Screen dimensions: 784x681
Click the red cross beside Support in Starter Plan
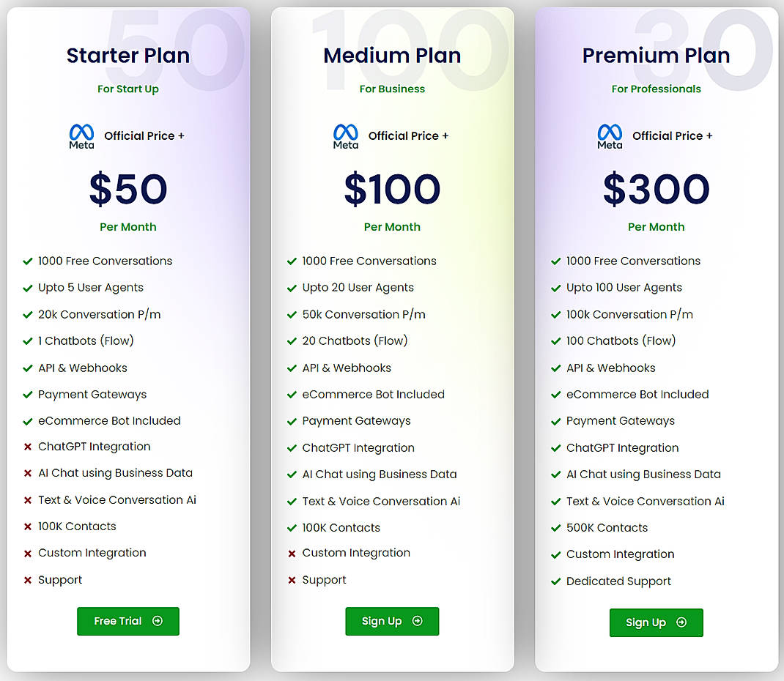click(x=28, y=579)
